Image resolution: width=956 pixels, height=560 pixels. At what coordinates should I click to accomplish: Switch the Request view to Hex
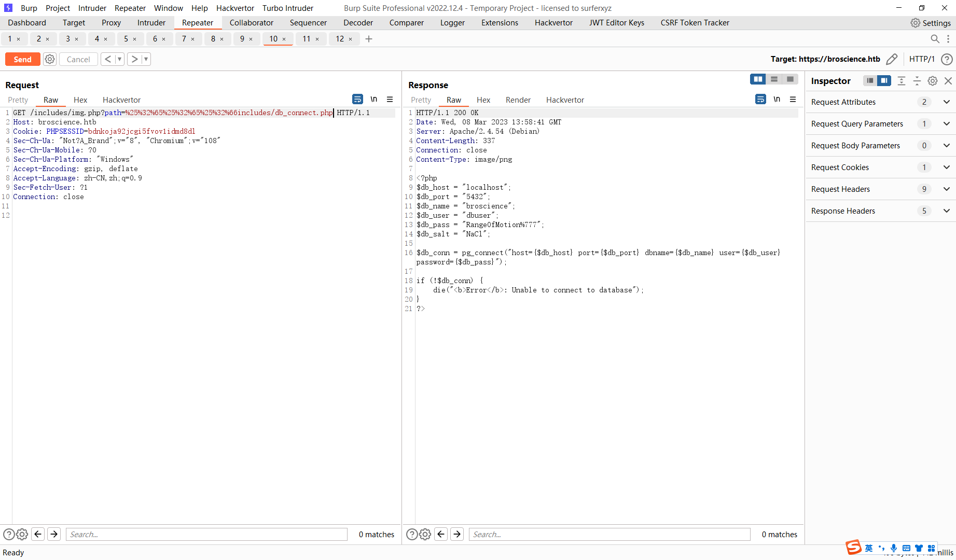click(80, 100)
